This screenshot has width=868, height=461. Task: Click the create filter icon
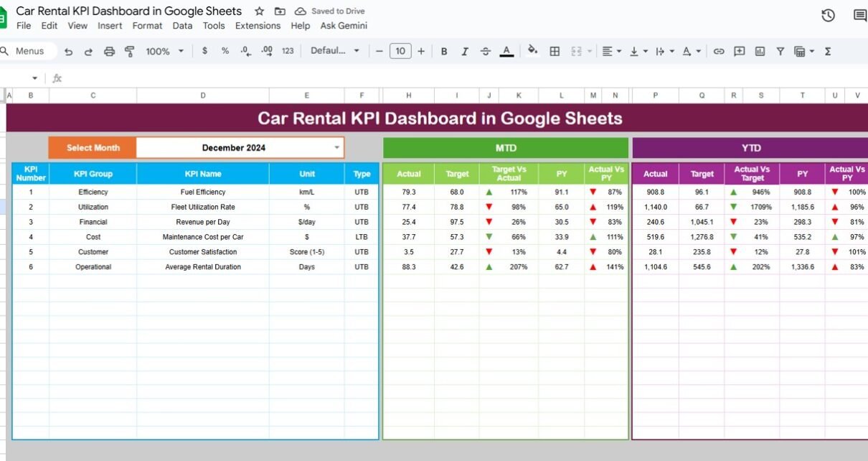pyautogui.click(x=780, y=51)
